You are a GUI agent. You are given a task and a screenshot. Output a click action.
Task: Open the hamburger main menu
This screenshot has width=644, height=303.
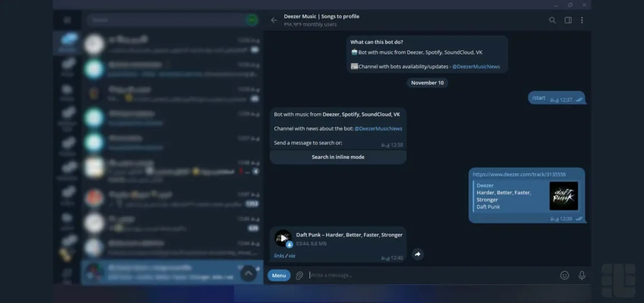[x=67, y=20]
